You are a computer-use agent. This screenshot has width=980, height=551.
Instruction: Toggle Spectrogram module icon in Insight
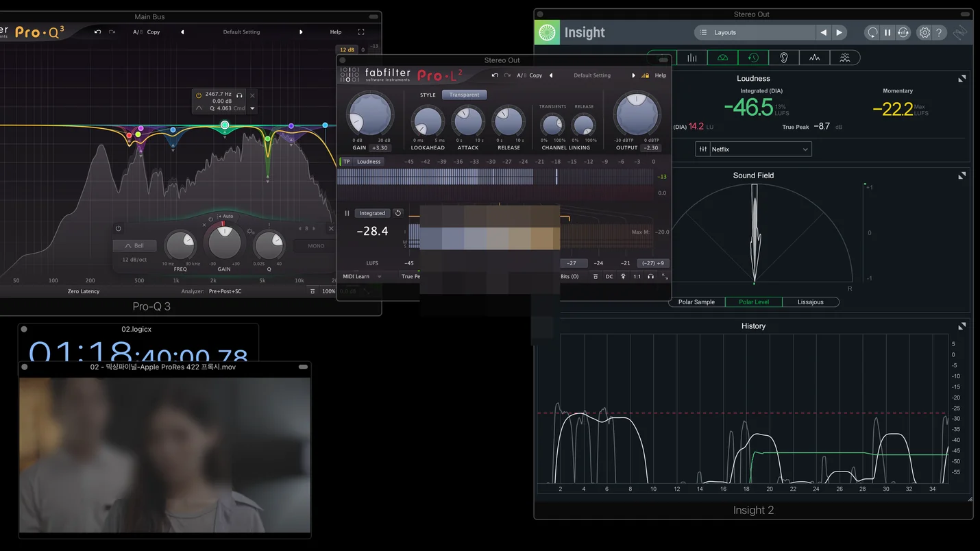click(x=845, y=58)
